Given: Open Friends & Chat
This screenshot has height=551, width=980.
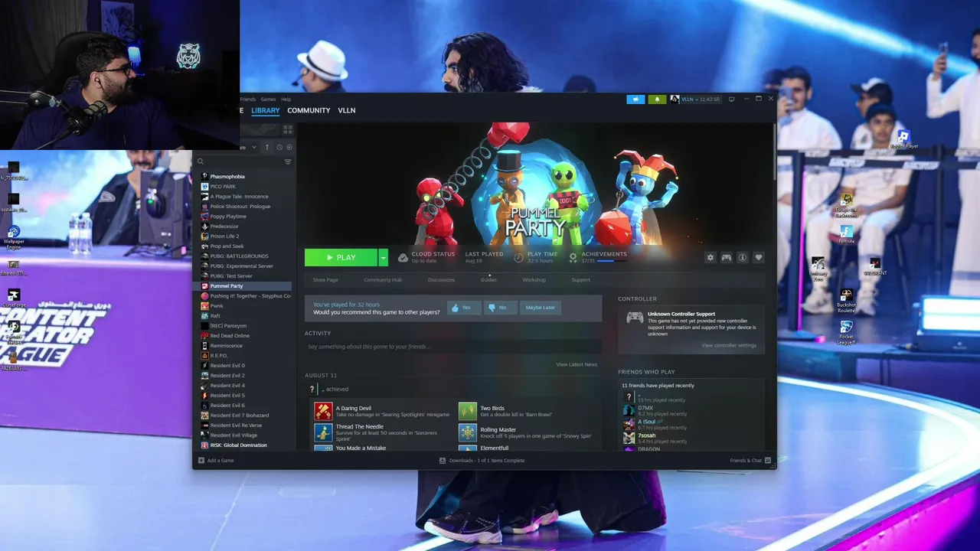Looking at the screenshot, I should click(x=750, y=461).
